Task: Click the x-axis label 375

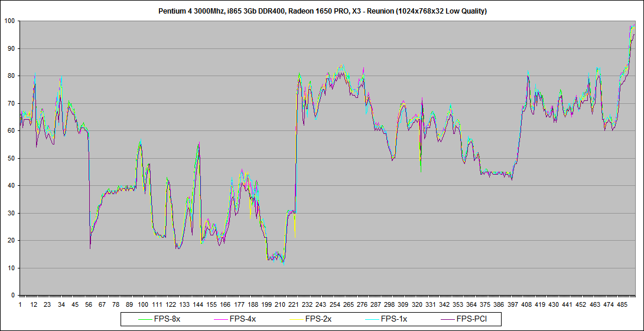Action: [486, 305]
